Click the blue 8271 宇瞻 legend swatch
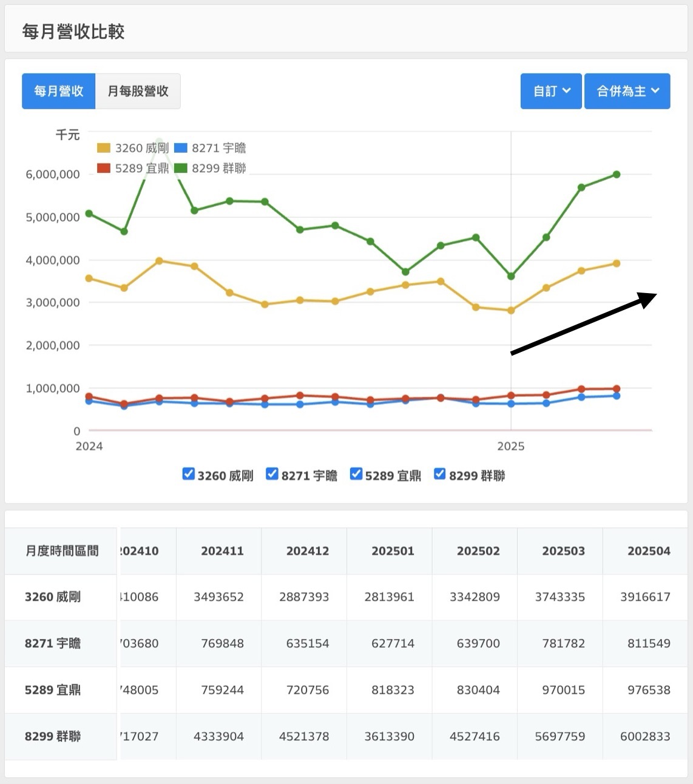 coord(181,148)
